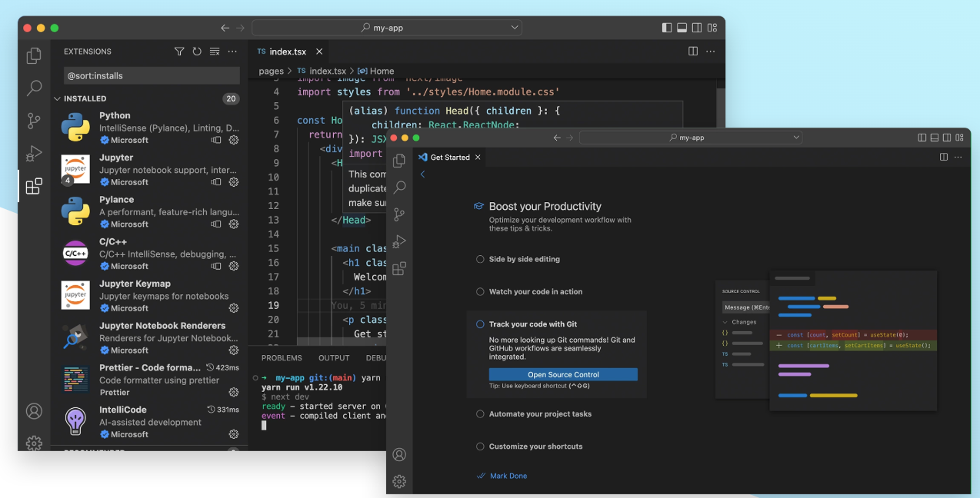Open Extensions in front window activity bar
The image size is (980, 498).
(x=399, y=269)
